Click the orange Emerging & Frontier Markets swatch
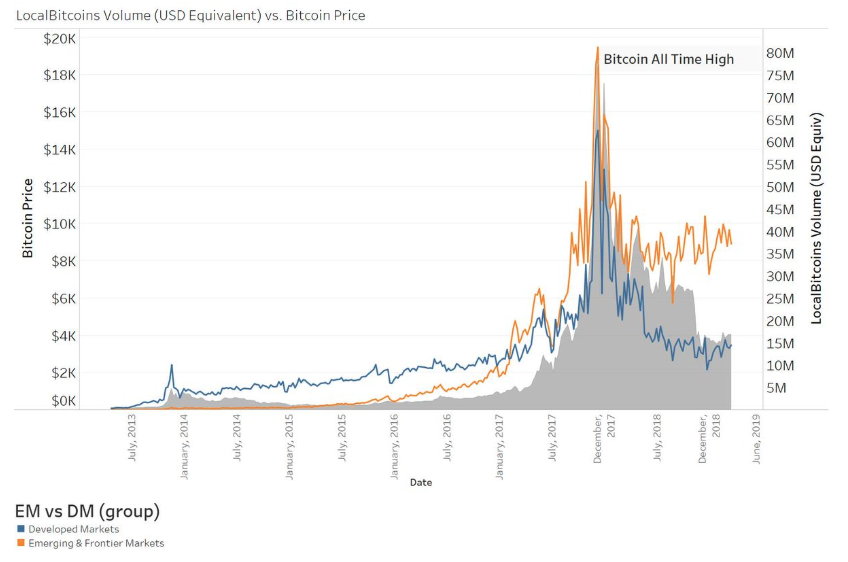 coord(20,543)
